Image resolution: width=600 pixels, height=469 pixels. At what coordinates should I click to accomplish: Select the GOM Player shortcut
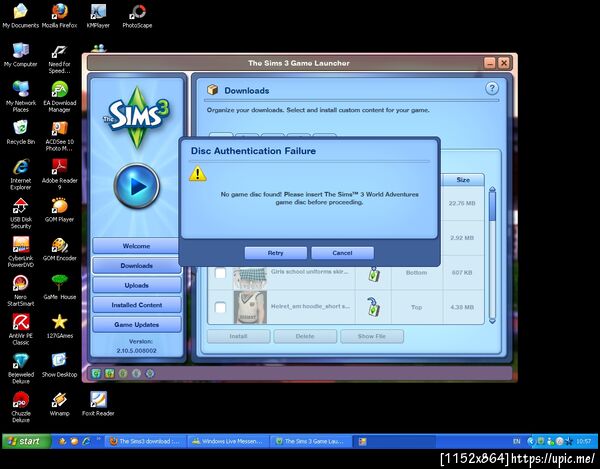[x=59, y=210]
